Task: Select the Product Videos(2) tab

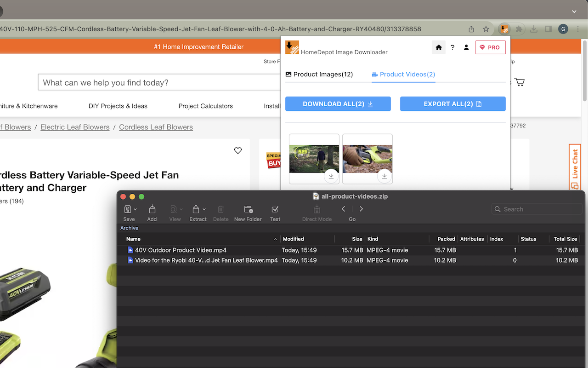Action: [x=403, y=74]
